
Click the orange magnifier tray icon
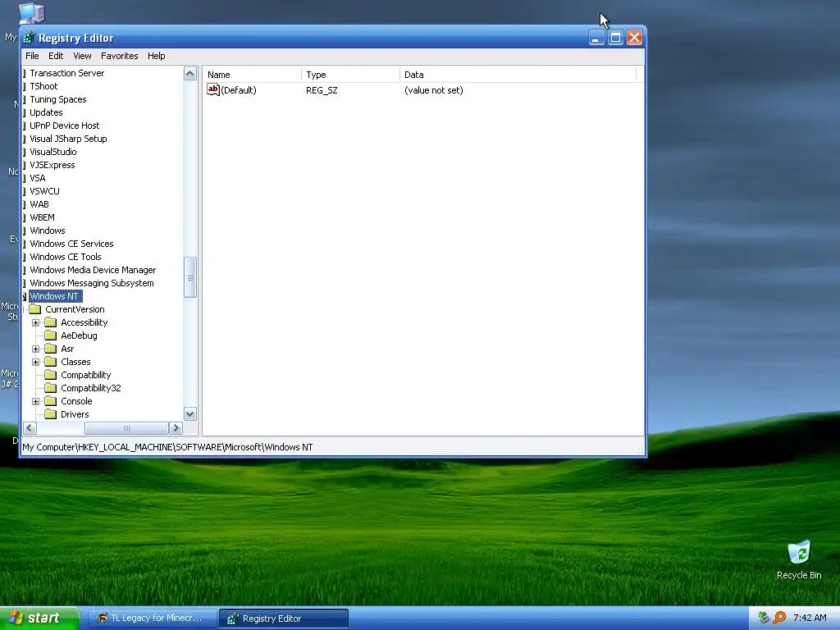click(x=779, y=618)
